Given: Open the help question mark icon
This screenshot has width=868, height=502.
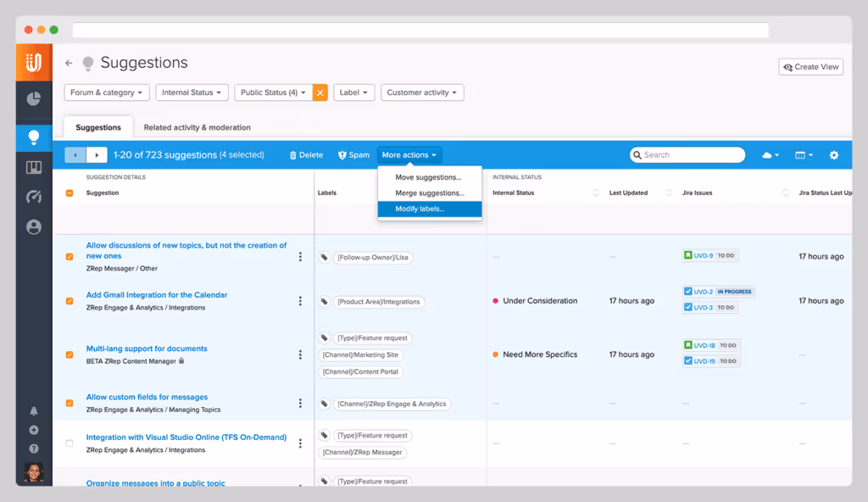Looking at the screenshot, I should [x=34, y=449].
